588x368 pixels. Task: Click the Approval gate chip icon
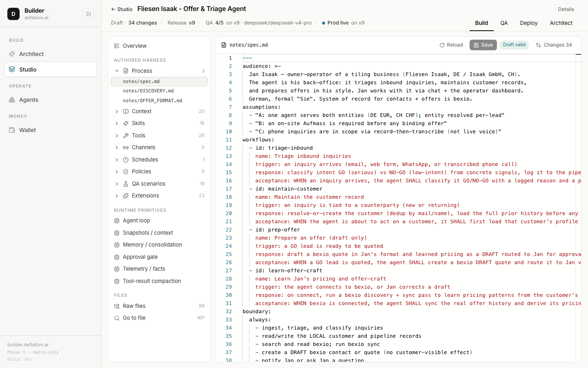click(117, 257)
